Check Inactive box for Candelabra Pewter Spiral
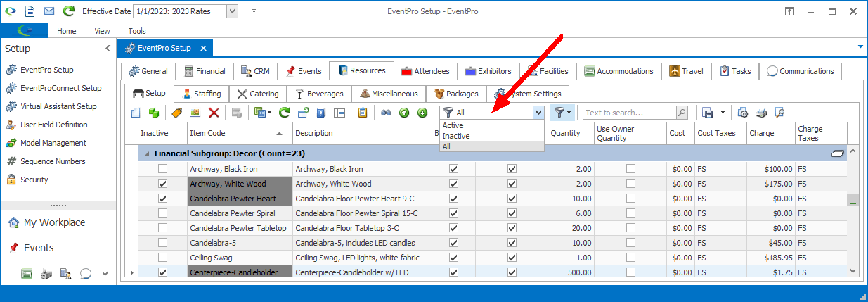868x302 pixels. point(163,213)
